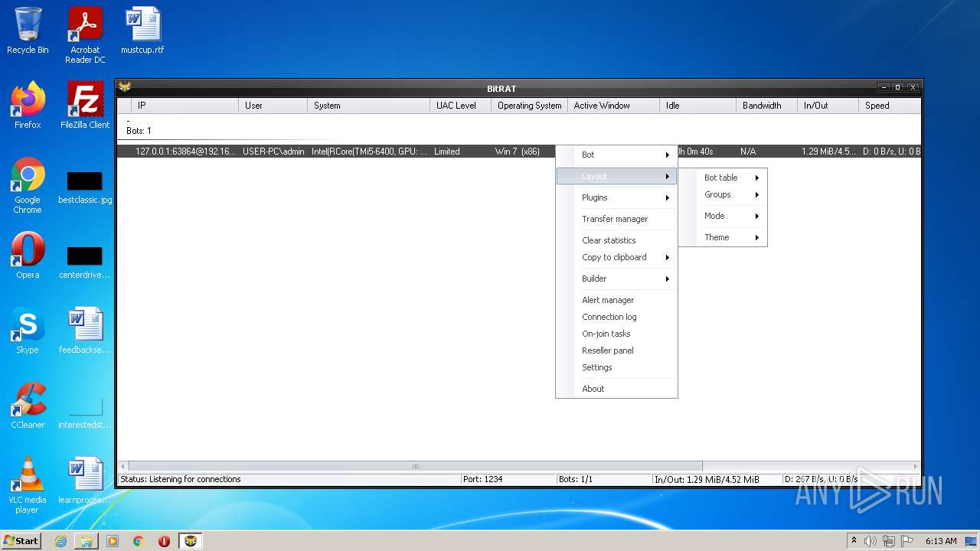The width and height of the screenshot is (980, 551).
Task: Sort by Bandwidth column header
Action: 766,106
